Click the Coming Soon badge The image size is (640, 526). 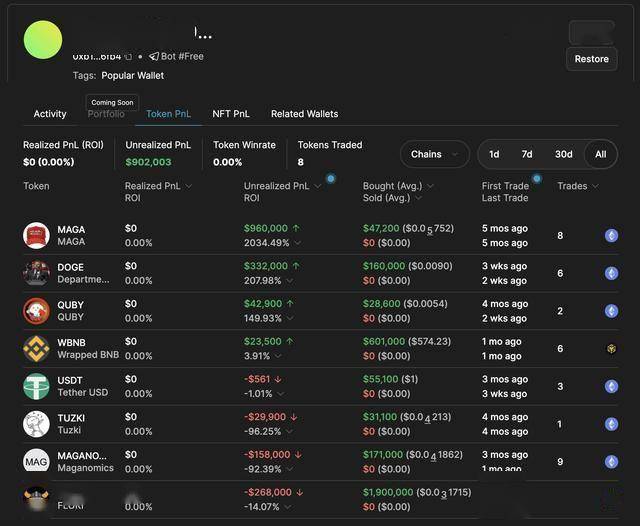[112, 102]
